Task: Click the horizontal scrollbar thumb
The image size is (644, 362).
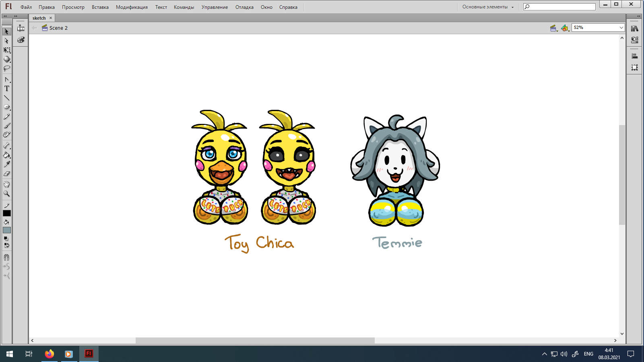Action: point(255,340)
